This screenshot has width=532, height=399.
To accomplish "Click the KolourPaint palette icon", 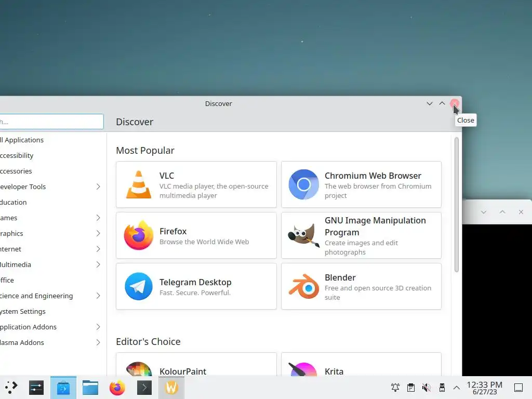I will pyautogui.click(x=138, y=369).
